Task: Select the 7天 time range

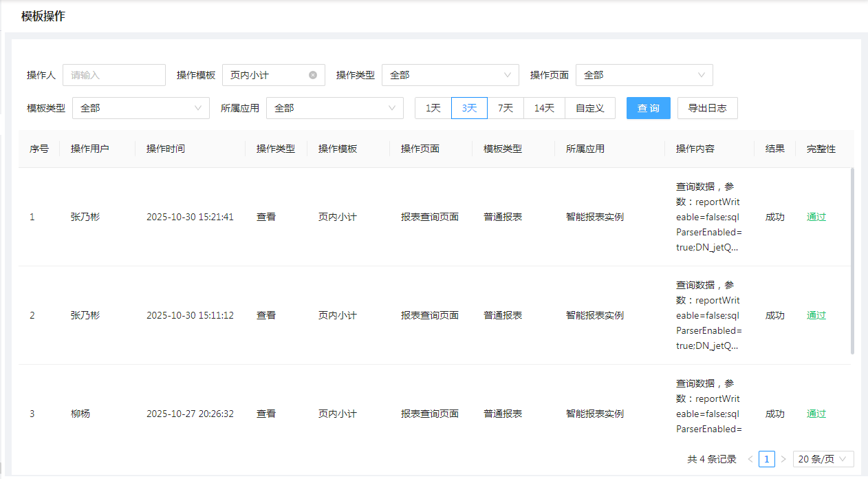Action: pos(506,108)
